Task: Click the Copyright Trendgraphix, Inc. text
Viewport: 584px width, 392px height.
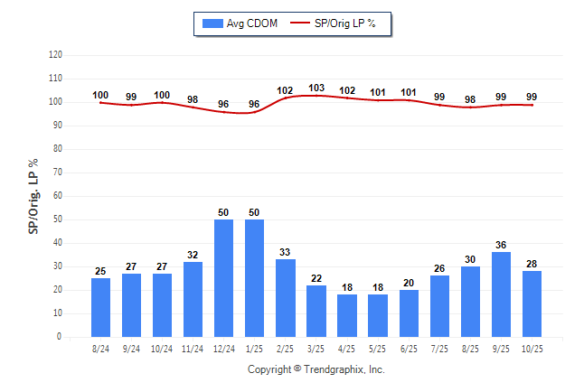Action: [316, 369]
